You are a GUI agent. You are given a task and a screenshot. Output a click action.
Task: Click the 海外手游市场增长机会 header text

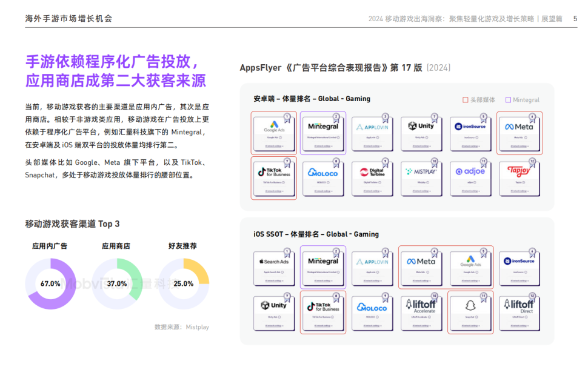point(68,19)
